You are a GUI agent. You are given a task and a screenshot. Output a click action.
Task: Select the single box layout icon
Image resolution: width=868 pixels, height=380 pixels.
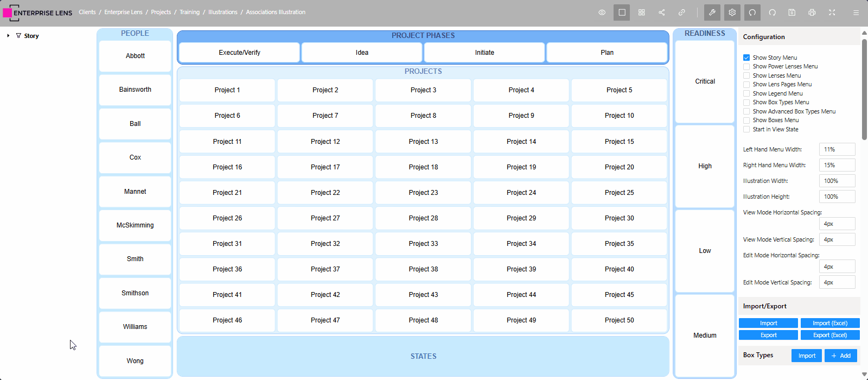[622, 12]
